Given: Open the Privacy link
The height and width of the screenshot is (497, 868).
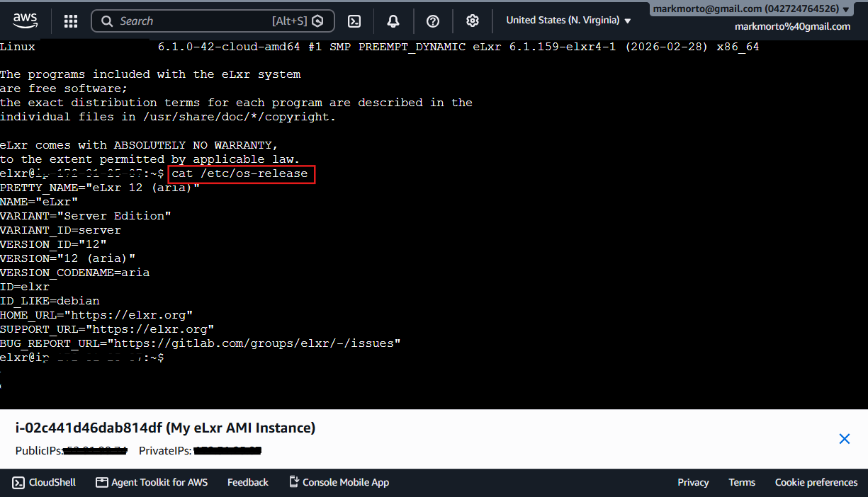Looking at the screenshot, I should pyautogui.click(x=693, y=482).
